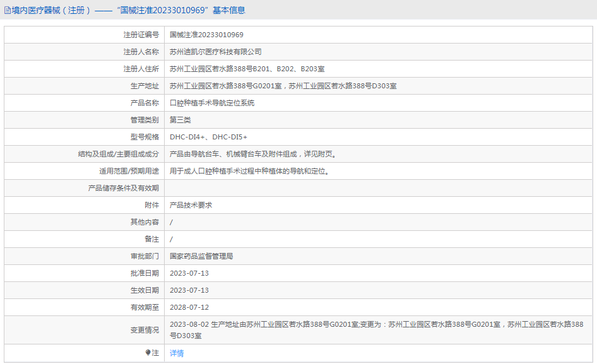Click the 管理类别 label
The image size is (597, 364).
click(145, 120)
